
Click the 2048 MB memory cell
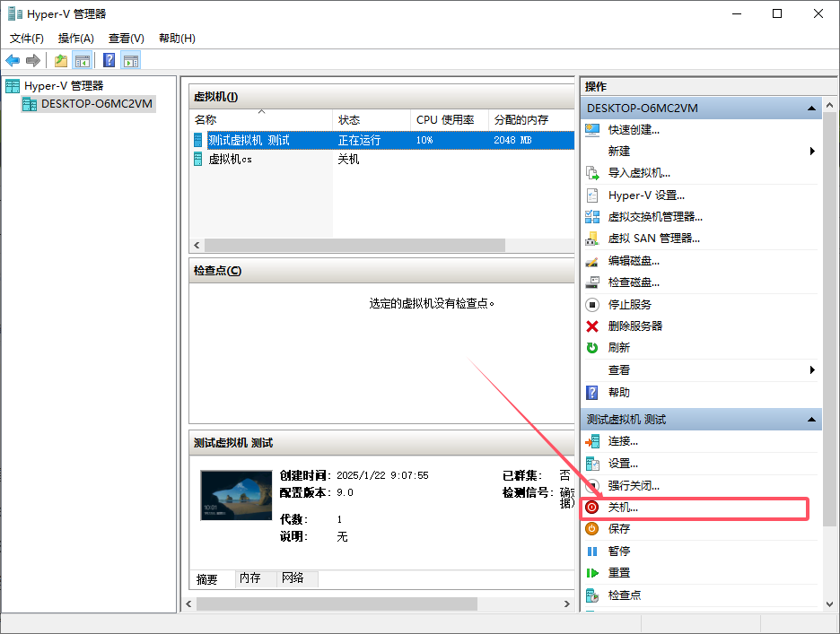coord(512,140)
